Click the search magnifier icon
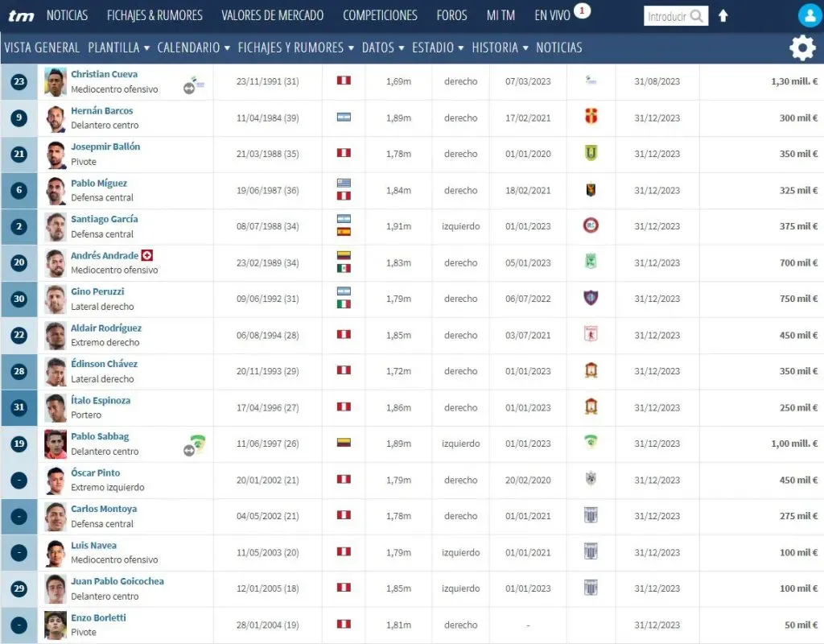 click(x=697, y=16)
